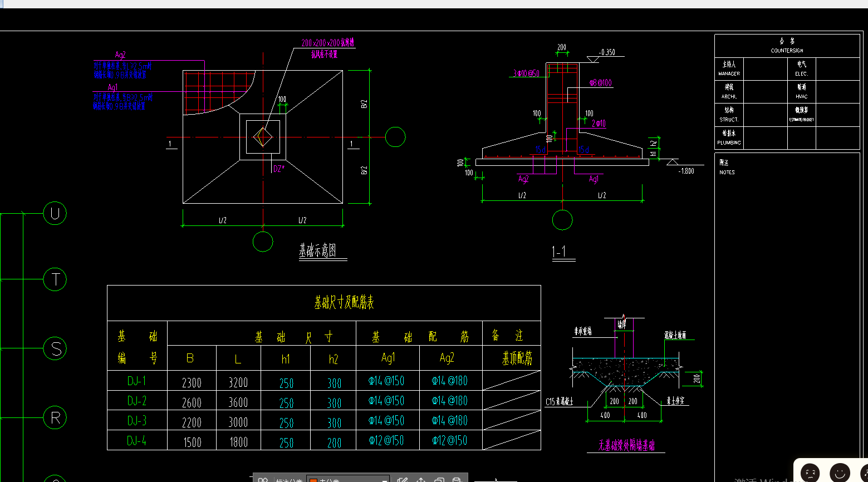Click the DJ-4 row label
This screenshot has width=868, height=482.
[136, 441]
